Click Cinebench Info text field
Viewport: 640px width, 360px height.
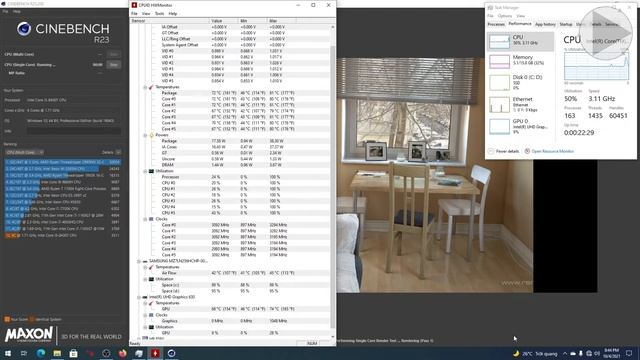(74, 131)
